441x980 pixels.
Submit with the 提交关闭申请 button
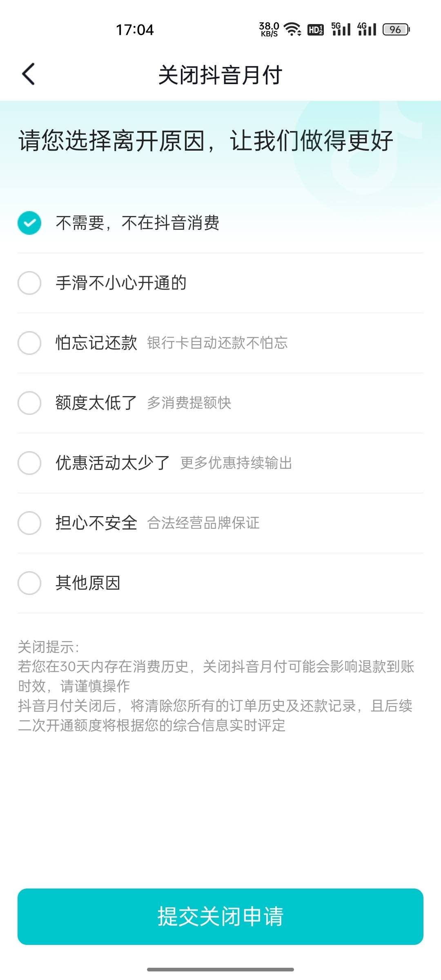click(x=220, y=916)
